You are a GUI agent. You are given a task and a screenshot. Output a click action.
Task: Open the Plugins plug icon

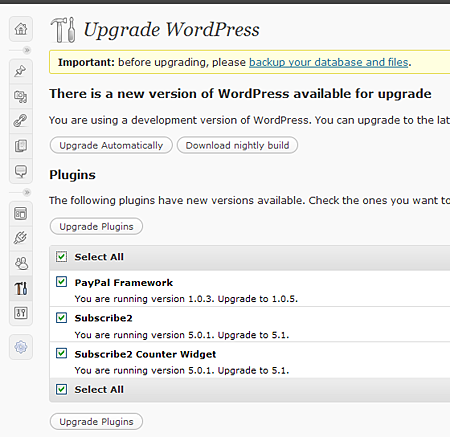pyautogui.click(x=21, y=238)
